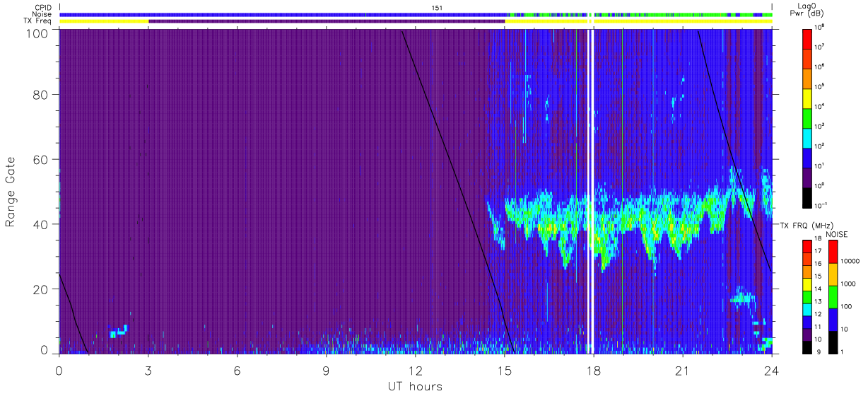Click x-axis tick label '21'
The height and width of the screenshot is (401, 868).
pyautogui.click(x=682, y=371)
